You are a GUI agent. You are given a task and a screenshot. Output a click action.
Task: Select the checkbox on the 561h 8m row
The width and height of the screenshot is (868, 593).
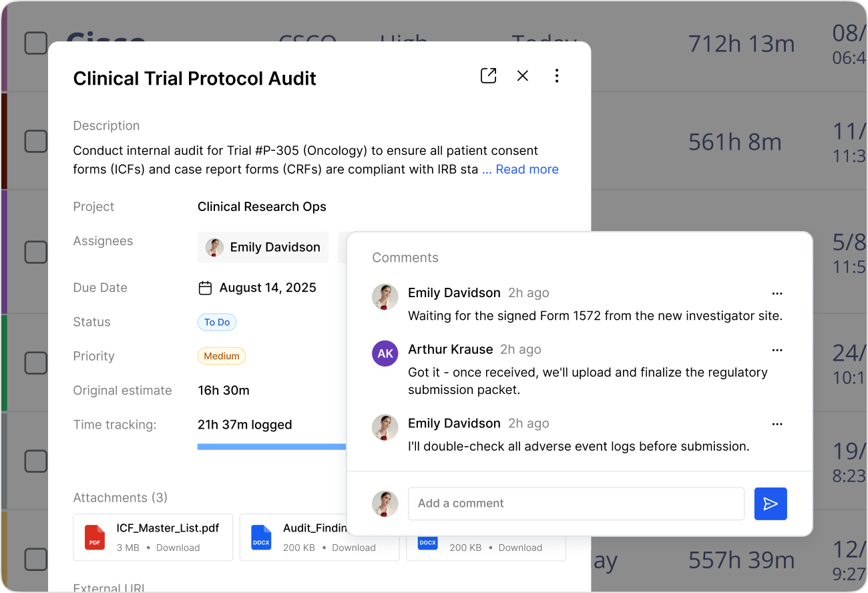(36, 142)
